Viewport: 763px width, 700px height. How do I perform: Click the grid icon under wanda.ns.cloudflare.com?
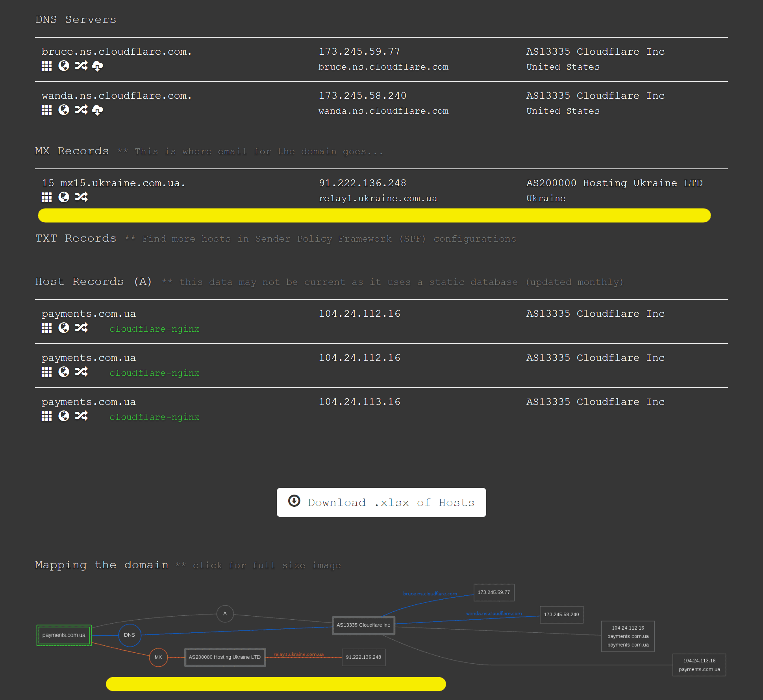point(46,110)
